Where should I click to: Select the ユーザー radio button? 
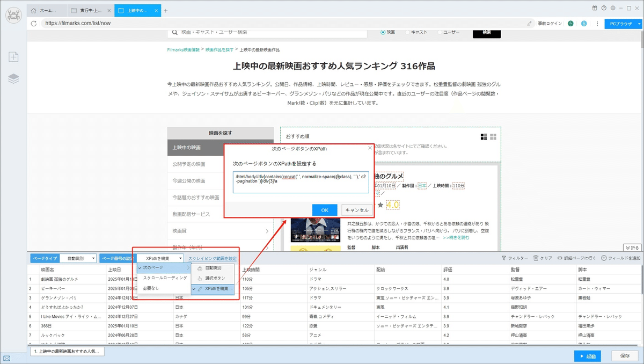(440, 32)
